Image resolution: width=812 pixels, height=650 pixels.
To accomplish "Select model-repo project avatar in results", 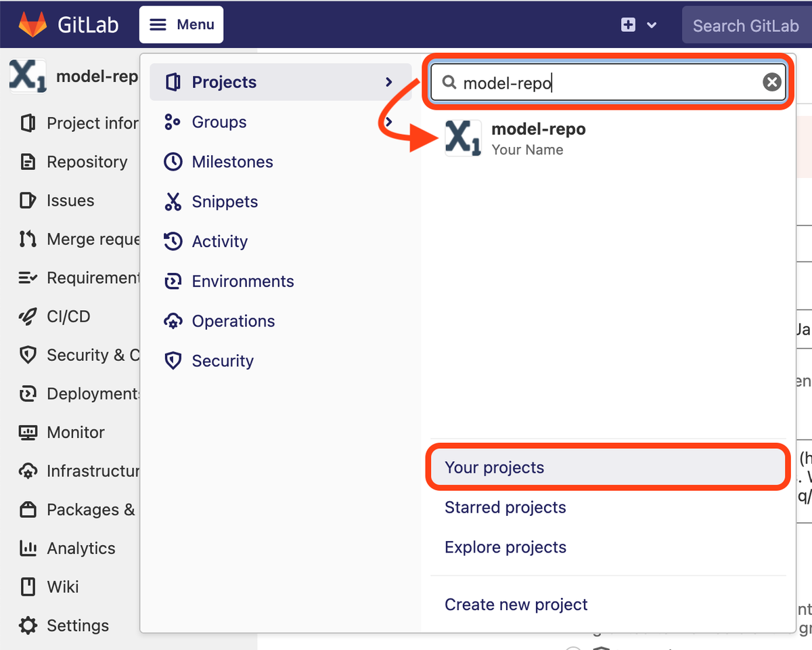I will (x=464, y=138).
